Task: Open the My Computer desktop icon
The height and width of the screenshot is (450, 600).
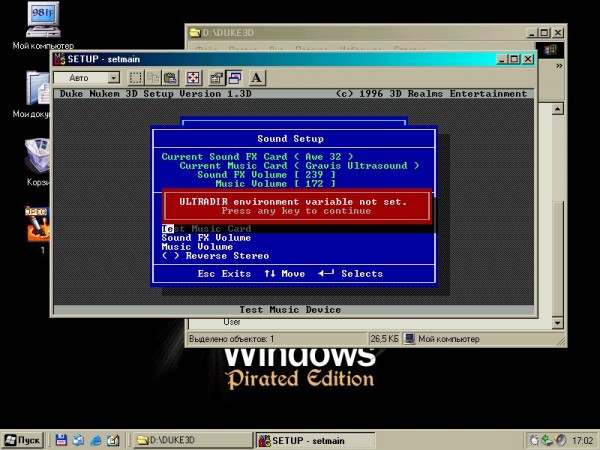Action: 42,20
